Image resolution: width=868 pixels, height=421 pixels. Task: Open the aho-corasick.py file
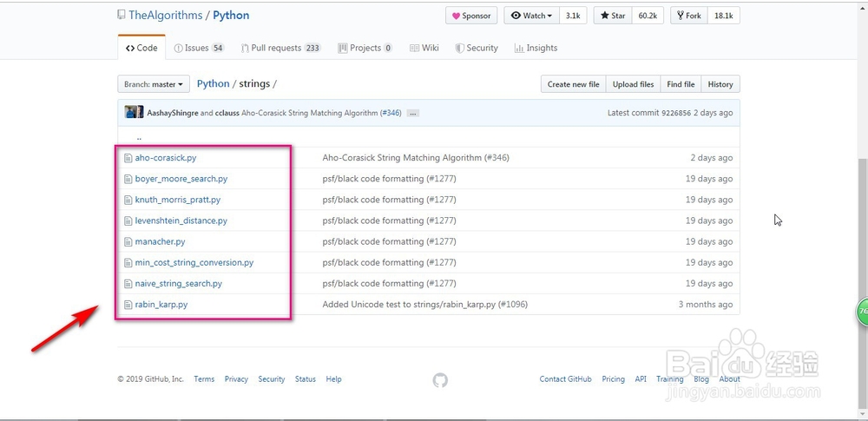[166, 158]
